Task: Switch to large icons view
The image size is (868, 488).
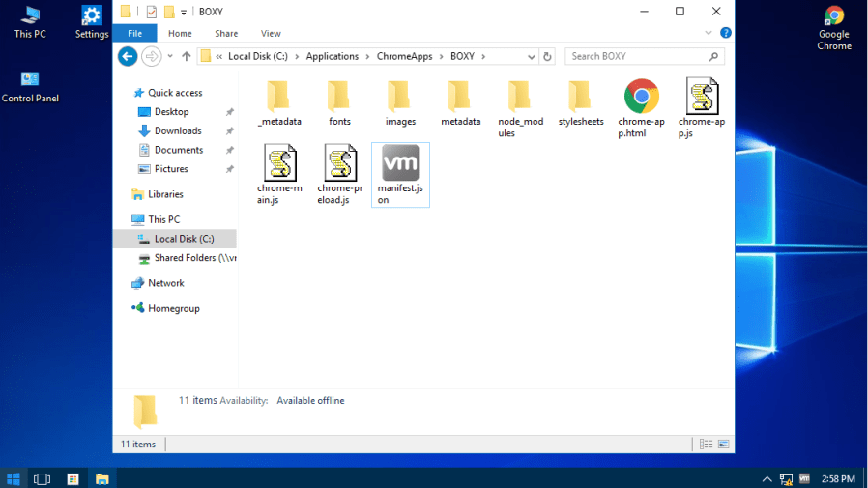Action: coord(724,445)
